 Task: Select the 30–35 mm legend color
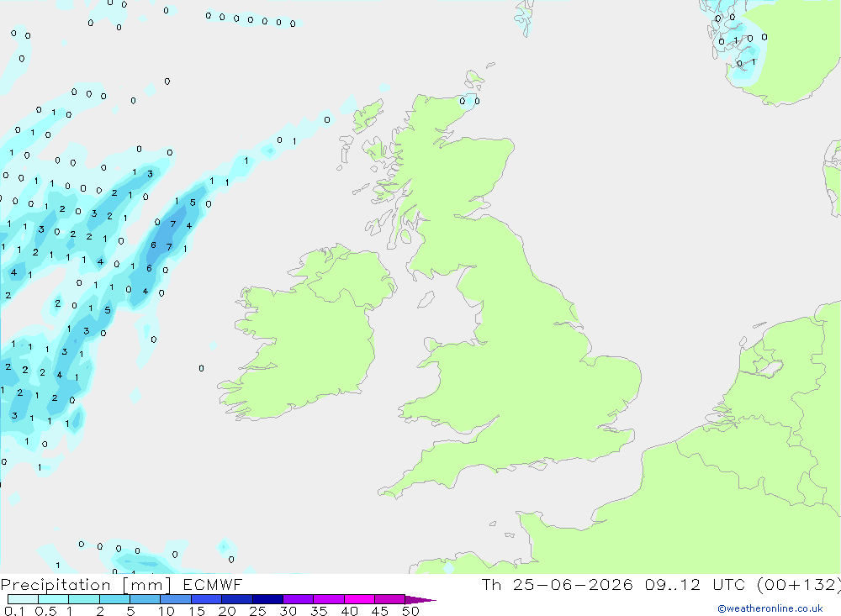[299, 599]
